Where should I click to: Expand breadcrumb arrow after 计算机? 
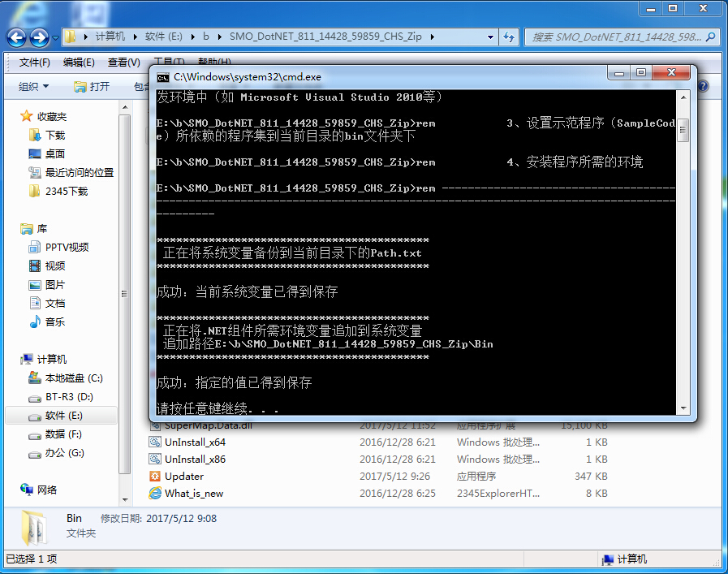point(135,37)
